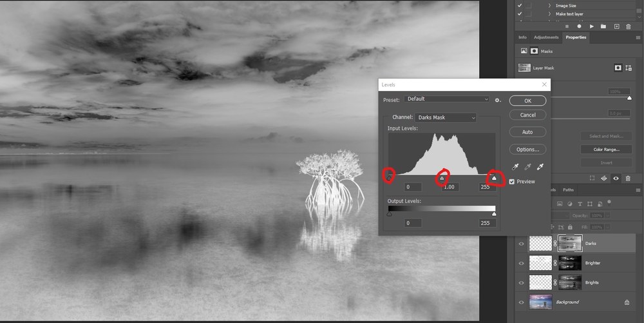Click the input levels black point slider
This screenshot has height=323, width=644.
pyautogui.click(x=389, y=177)
